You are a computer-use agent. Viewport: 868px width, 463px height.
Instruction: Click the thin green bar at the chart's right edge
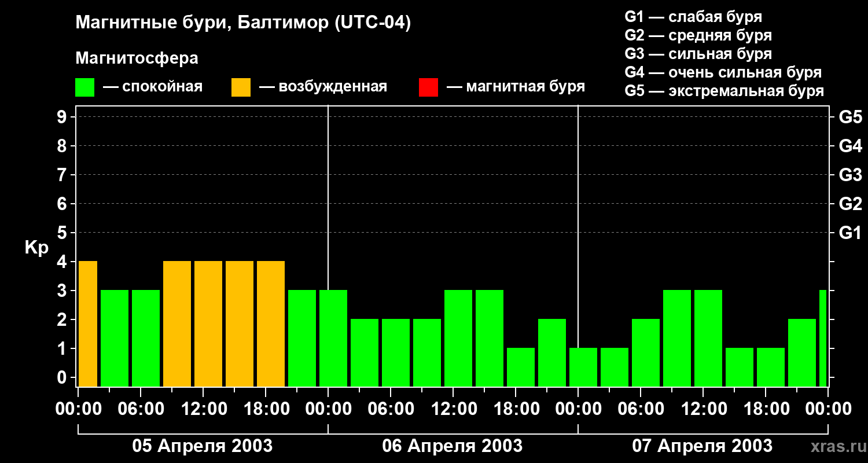point(823,338)
